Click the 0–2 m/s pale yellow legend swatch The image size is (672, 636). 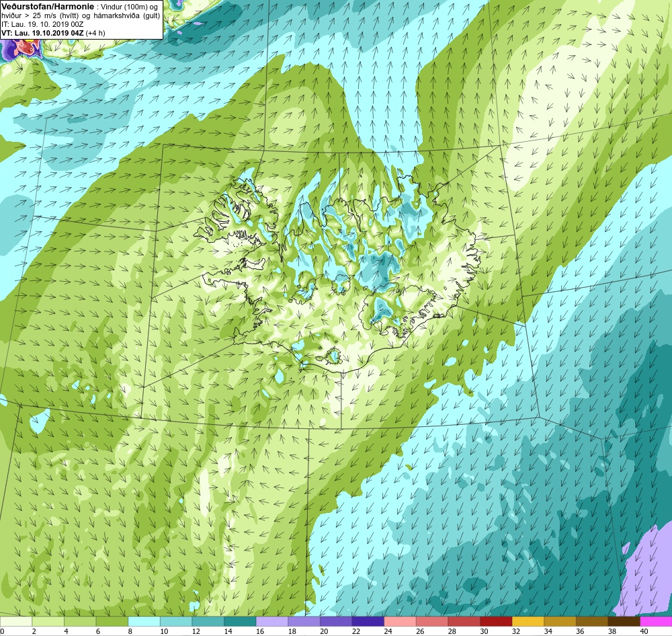pyautogui.click(x=16, y=621)
